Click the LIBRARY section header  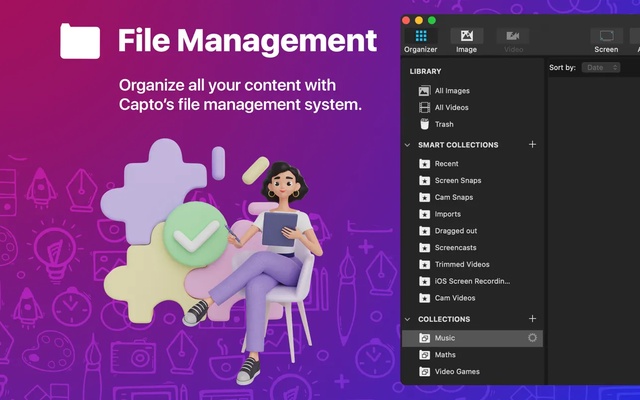click(x=425, y=71)
